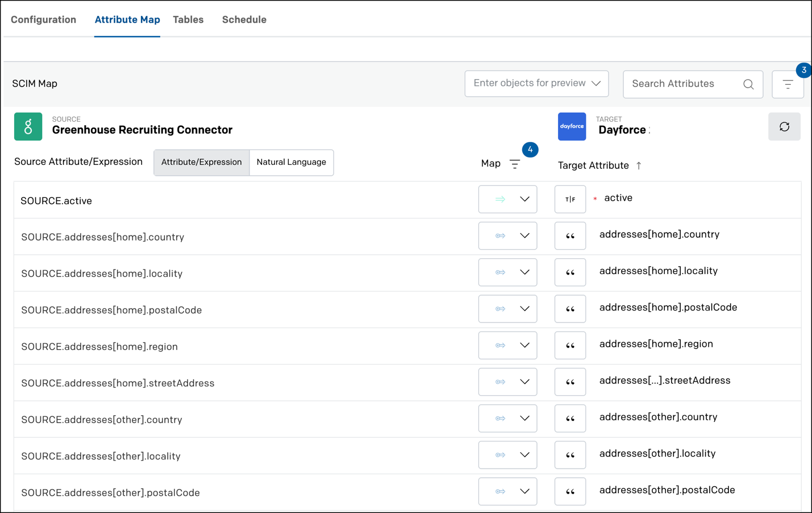Expand map type dropdown for SOURCE.active
The image size is (812, 513).
point(524,199)
